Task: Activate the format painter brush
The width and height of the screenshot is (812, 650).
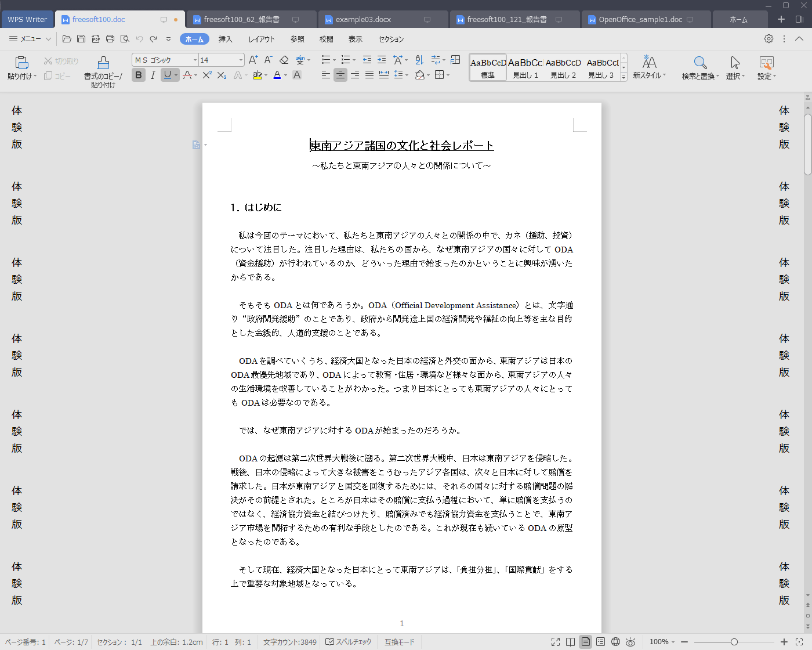Action: 103,63
